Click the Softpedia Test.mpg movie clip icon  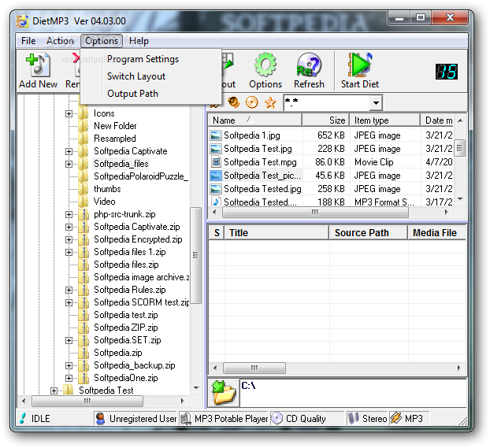tap(216, 162)
